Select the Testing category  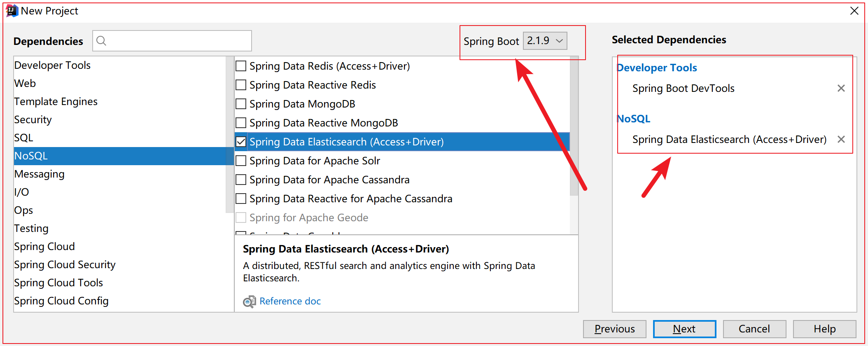click(x=120, y=228)
